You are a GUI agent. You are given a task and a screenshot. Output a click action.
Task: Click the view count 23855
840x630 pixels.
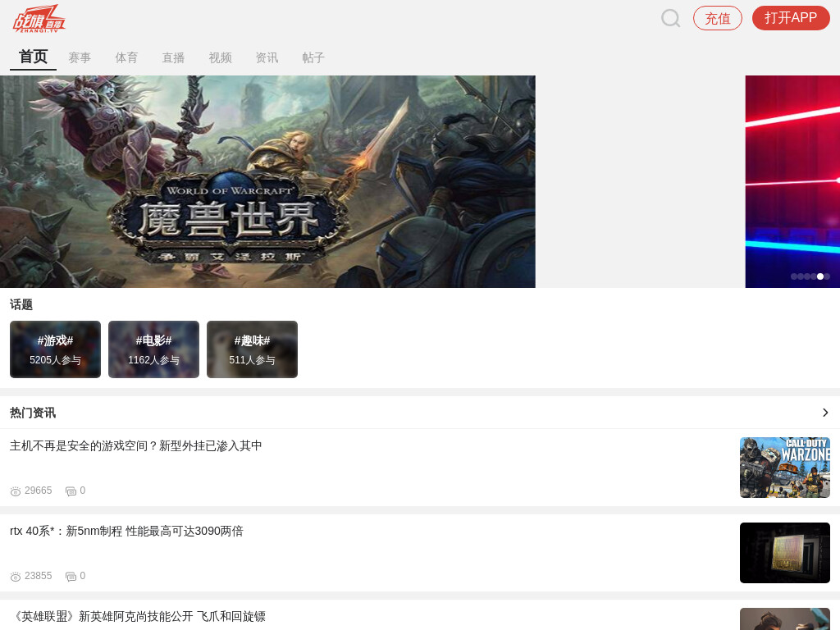pos(38,576)
